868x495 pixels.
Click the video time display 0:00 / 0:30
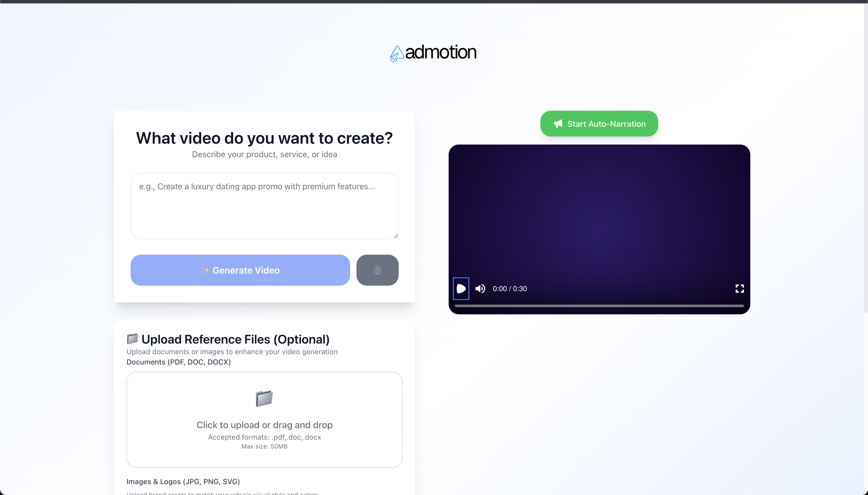tap(510, 289)
